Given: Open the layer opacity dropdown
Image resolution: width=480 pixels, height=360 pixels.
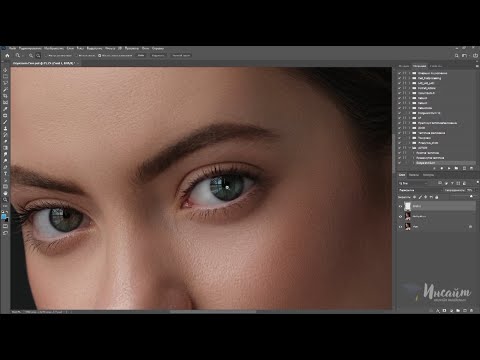Looking at the screenshot, I should pos(470,190).
